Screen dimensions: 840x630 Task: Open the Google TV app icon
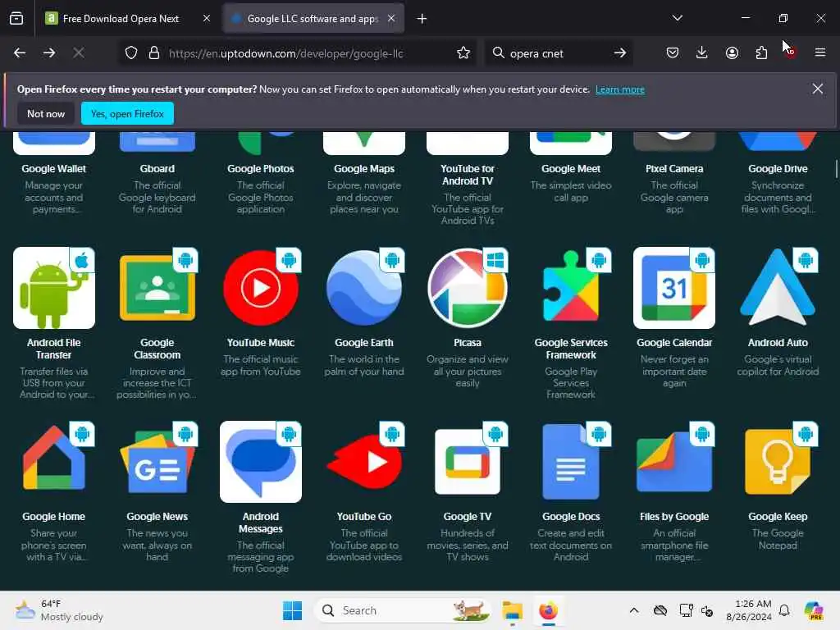pyautogui.click(x=468, y=462)
